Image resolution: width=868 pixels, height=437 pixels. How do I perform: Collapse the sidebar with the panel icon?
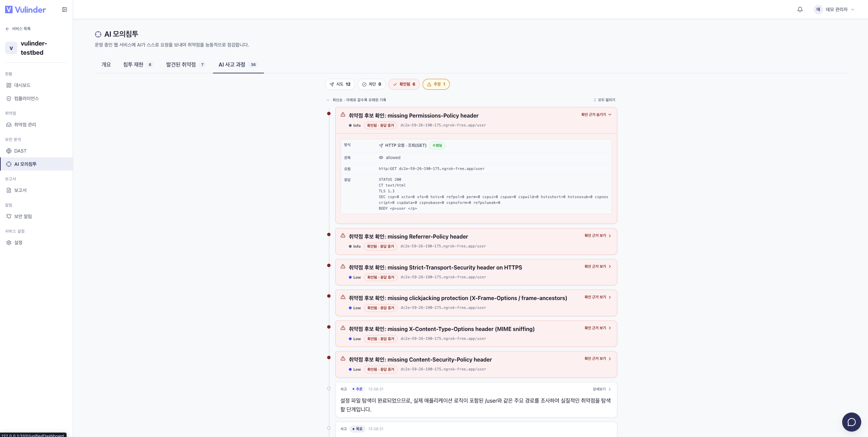coord(65,10)
